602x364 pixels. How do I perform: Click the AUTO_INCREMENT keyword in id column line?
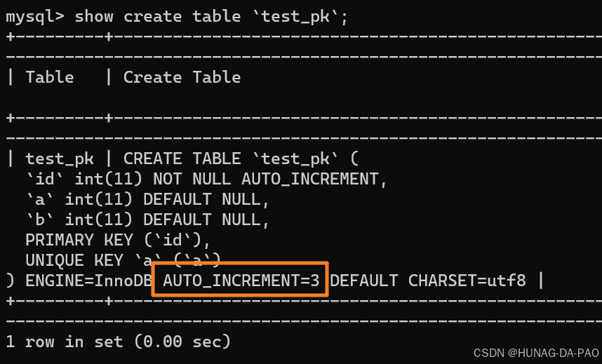pos(310,180)
